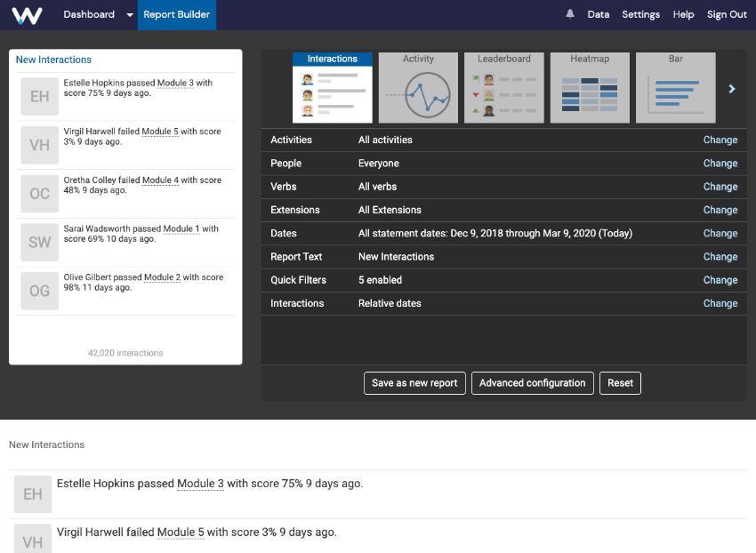
Task: Open Advanced configuration
Action: point(532,383)
